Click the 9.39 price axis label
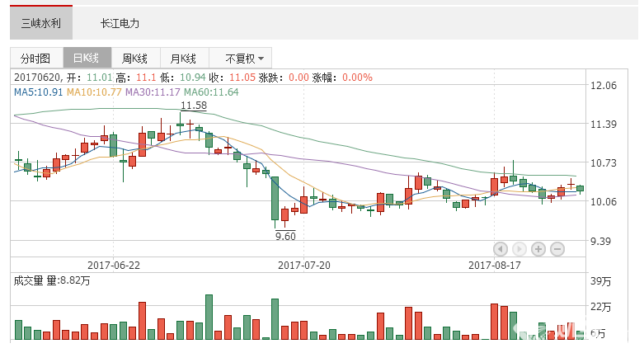644x353 pixels. coord(600,241)
